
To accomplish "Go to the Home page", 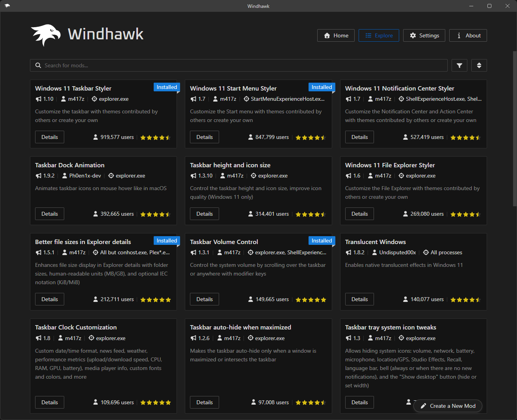I will [336, 35].
